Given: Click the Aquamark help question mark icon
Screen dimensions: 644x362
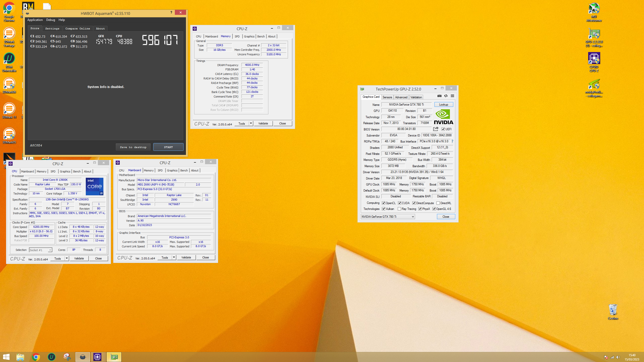Looking at the screenshot, I should click(x=171, y=12).
